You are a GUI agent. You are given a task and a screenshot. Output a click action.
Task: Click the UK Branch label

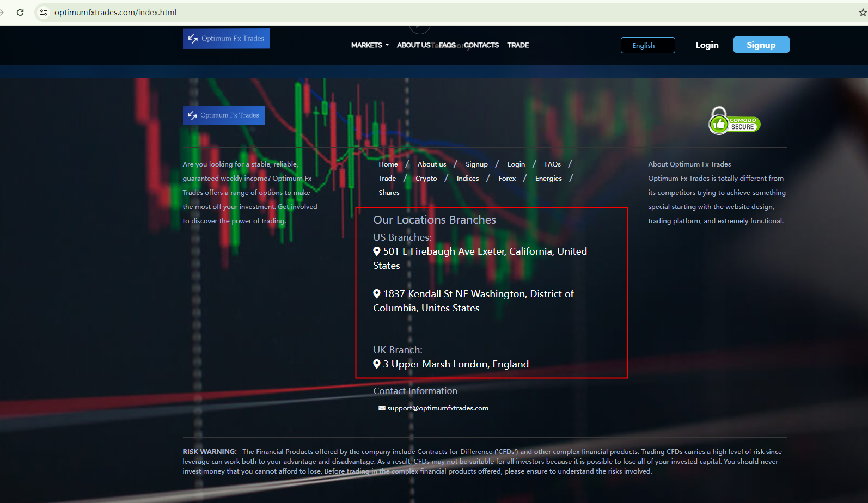[x=398, y=350]
